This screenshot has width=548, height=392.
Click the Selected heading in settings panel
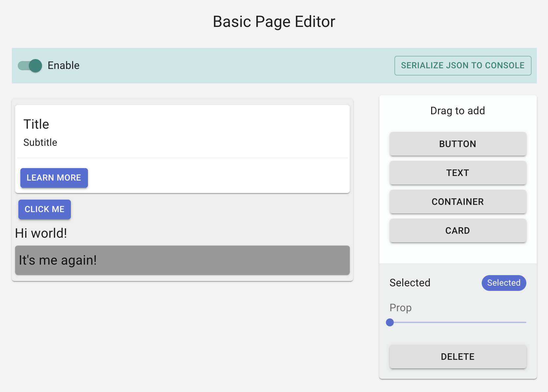[410, 283]
